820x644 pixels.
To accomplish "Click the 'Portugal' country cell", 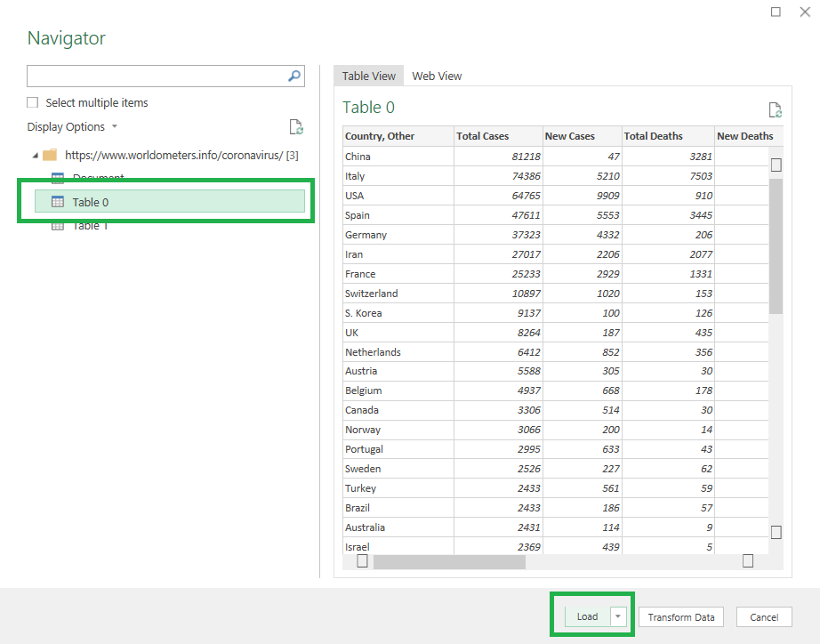I will pyautogui.click(x=398, y=449).
